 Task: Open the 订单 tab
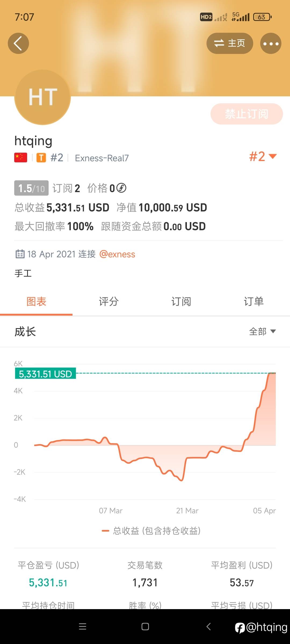254,302
